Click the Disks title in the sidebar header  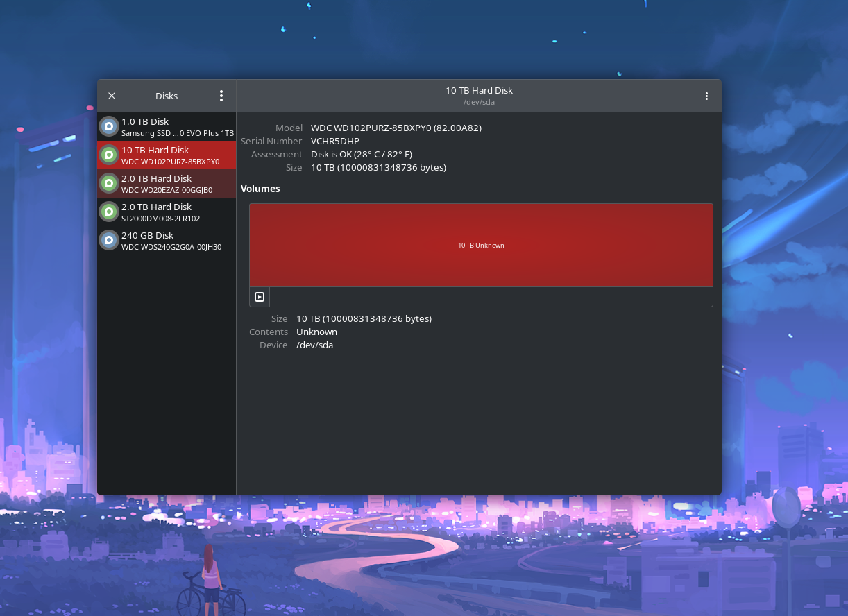pos(167,96)
